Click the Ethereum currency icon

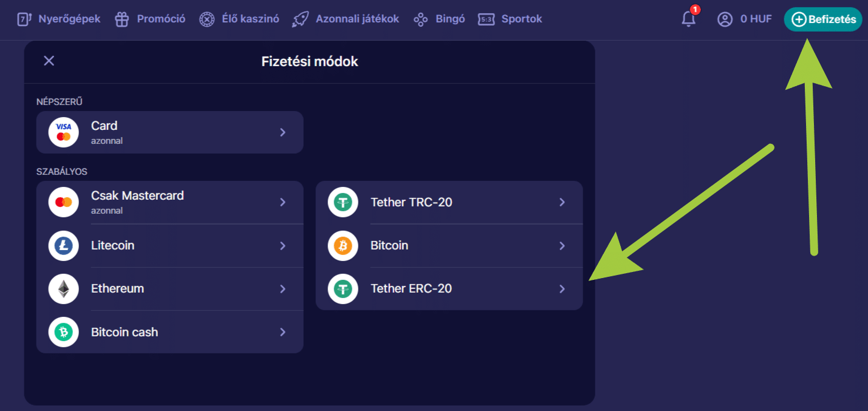63,288
